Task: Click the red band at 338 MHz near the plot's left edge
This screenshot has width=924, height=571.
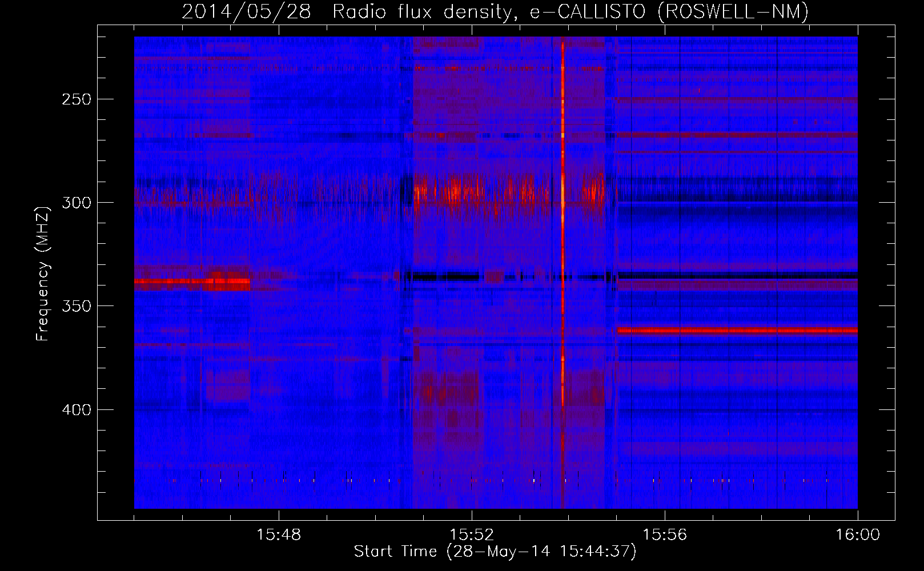Action: point(192,281)
